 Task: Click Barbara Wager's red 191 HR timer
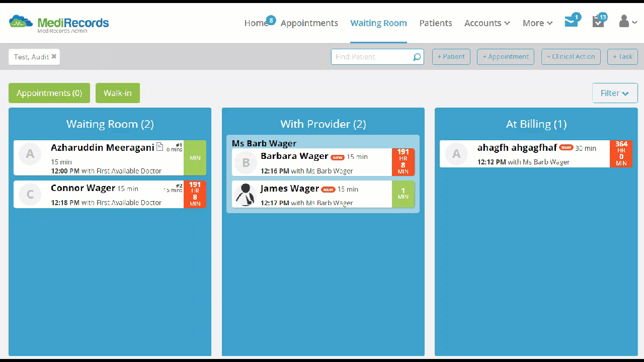(403, 162)
